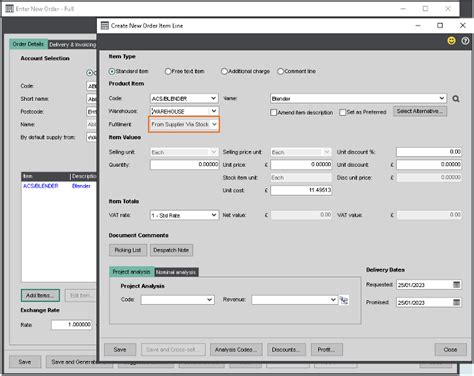Select the Free text item radio button
474x376 pixels.
coord(168,71)
